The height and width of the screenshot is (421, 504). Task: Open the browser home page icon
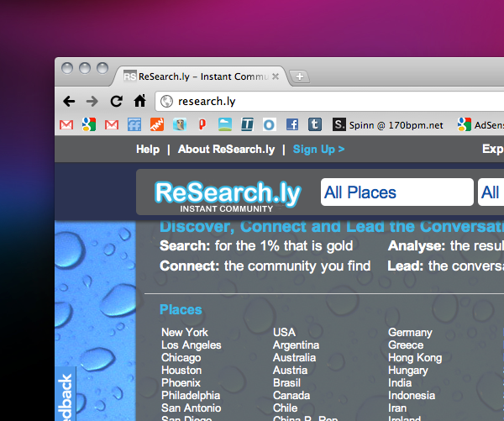pos(139,101)
